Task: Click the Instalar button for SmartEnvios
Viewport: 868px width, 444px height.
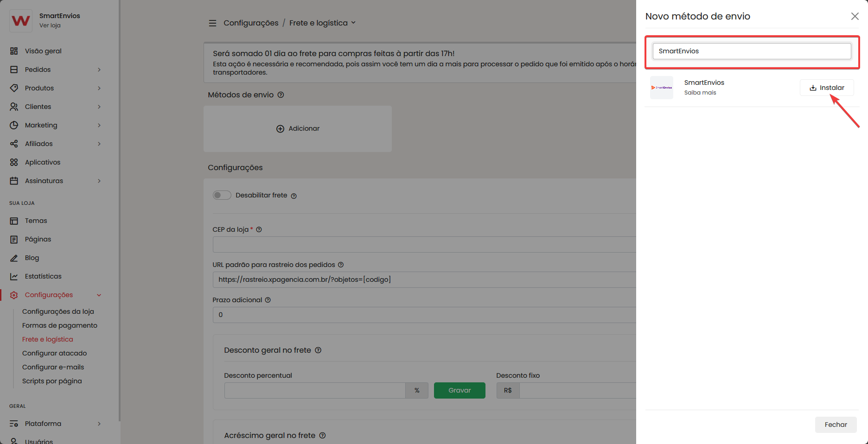Action: (827, 88)
